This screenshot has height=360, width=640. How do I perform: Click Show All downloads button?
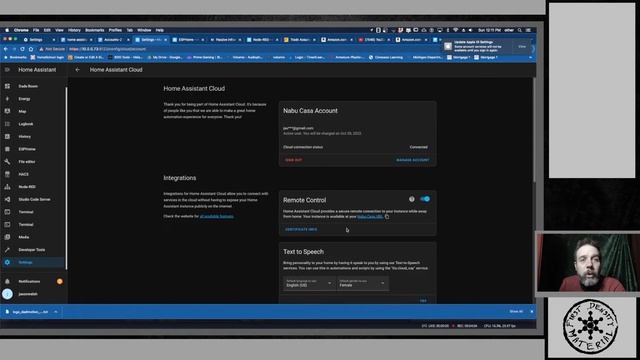pyautogui.click(x=516, y=311)
